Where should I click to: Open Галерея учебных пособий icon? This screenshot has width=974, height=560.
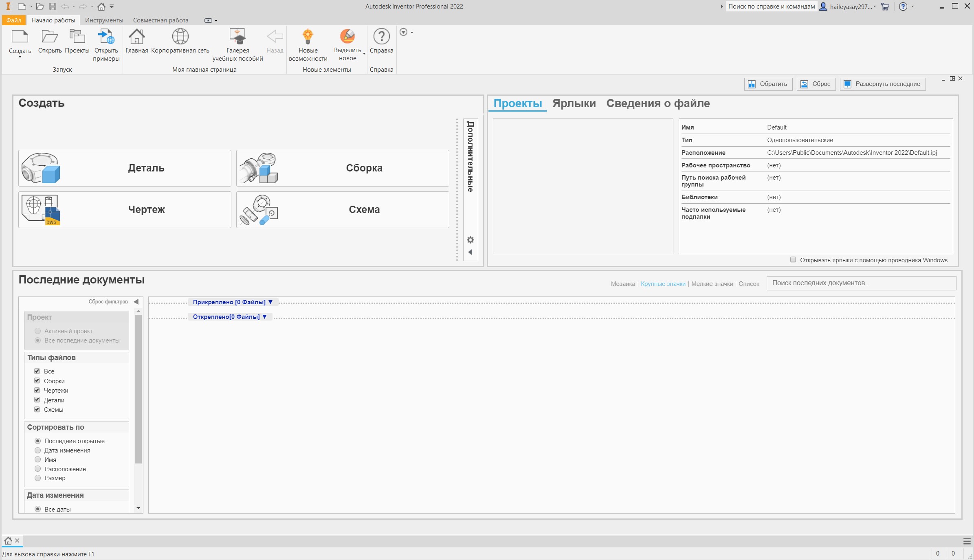click(237, 37)
